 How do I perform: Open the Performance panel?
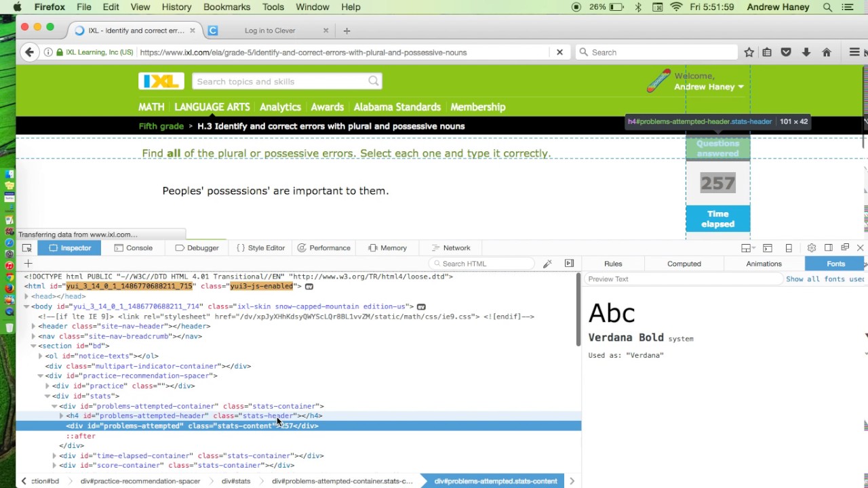[323, 248]
